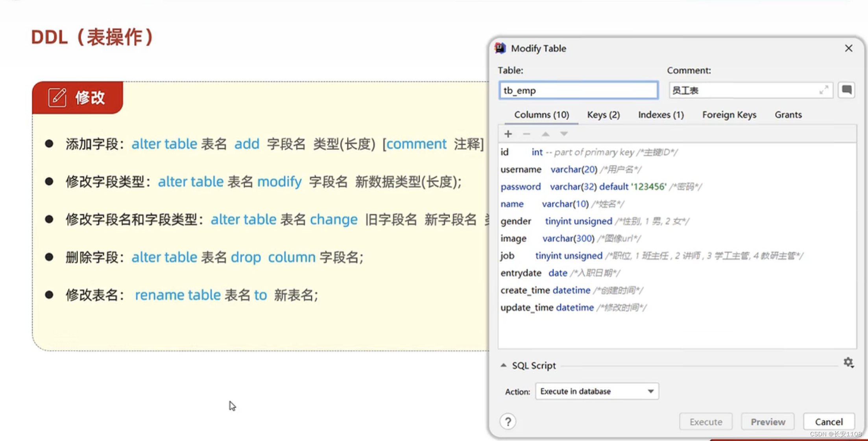Select the gender column row

(x=677, y=221)
